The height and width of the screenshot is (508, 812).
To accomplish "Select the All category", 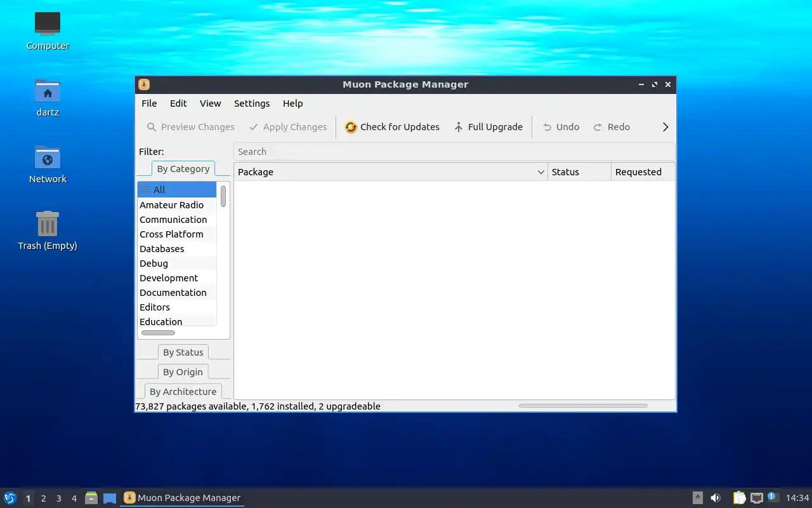I will pyautogui.click(x=177, y=189).
